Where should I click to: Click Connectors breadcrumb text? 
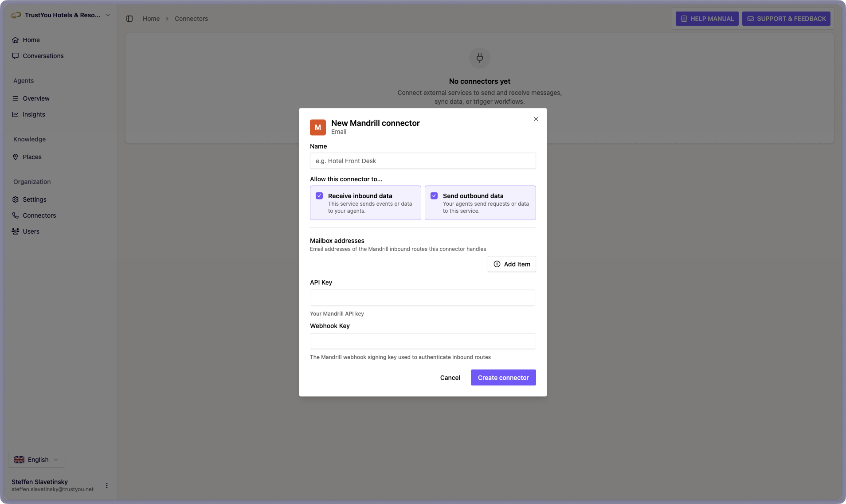click(191, 19)
